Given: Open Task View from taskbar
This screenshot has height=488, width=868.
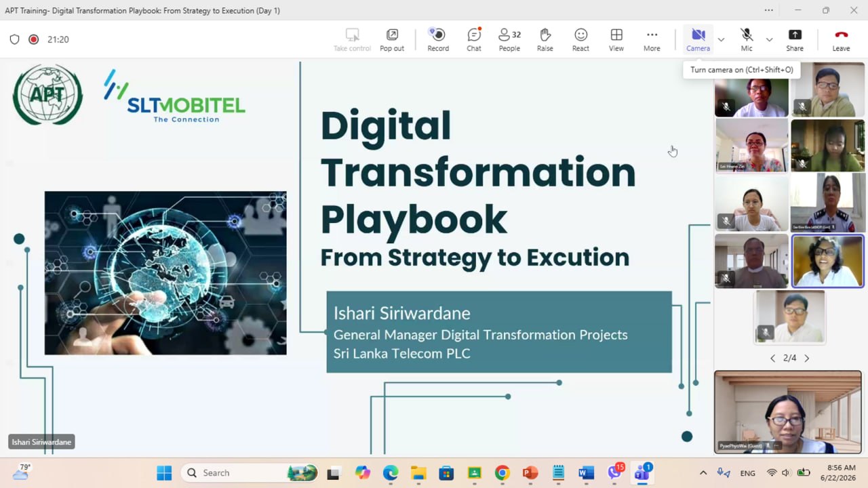Looking at the screenshot, I should (x=333, y=473).
